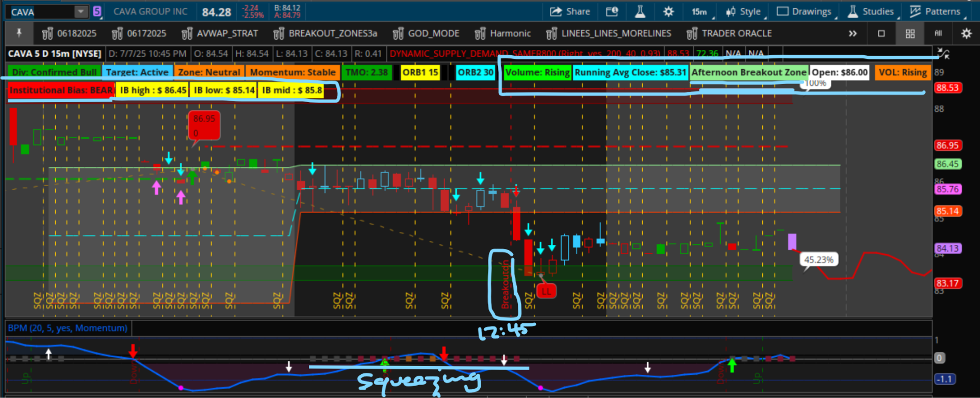Image resolution: width=980 pixels, height=398 pixels.
Task: Load the AVWAP_STRAT study set
Action: [x=220, y=34]
